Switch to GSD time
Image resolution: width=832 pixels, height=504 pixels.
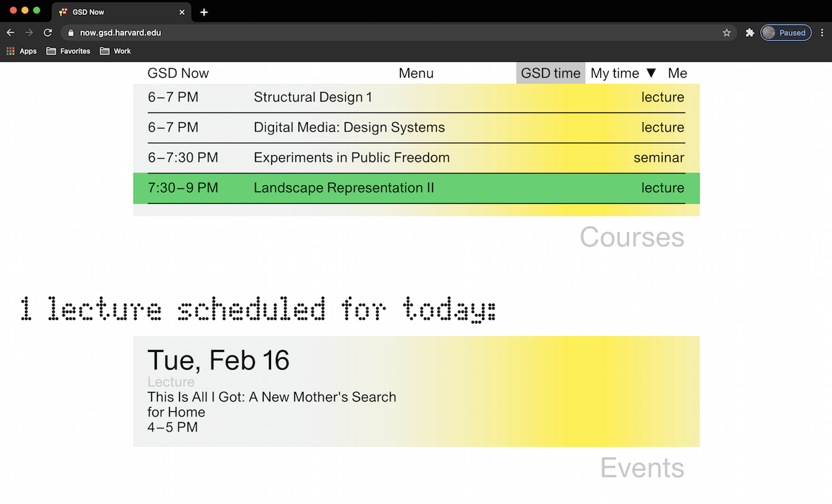click(550, 73)
